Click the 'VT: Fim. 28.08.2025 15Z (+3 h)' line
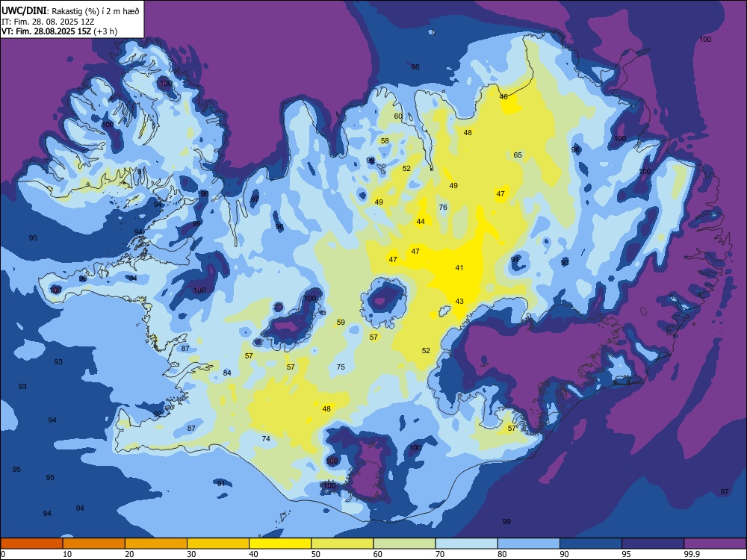747x560 pixels. coord(60,31)
